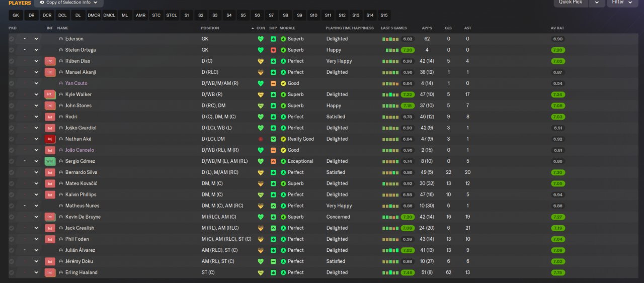Click Julián Álvarez's 7.62 last-game rating badge
This screenshot has width=644, height=283.
point(408,250)
